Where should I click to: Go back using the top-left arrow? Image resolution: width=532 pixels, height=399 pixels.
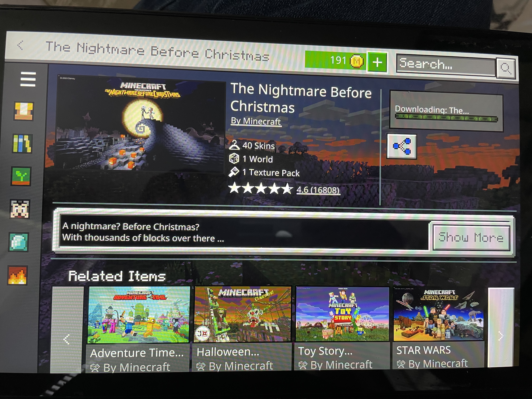click(20, 45)
